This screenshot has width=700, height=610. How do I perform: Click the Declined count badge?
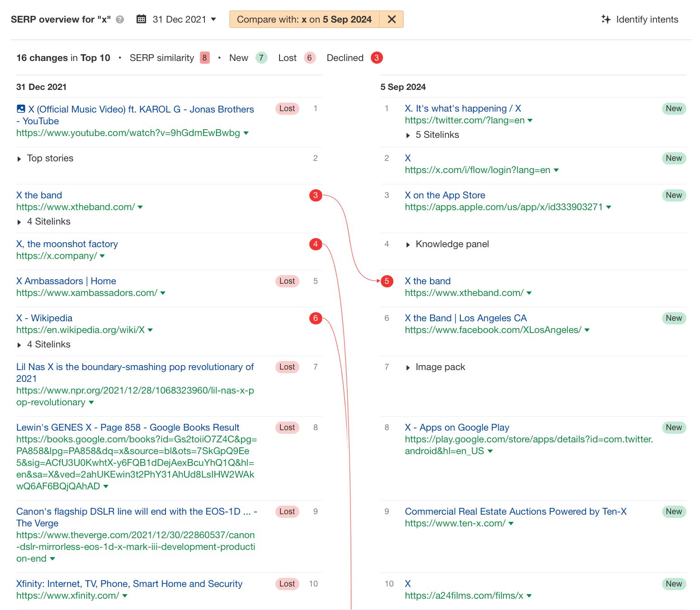pos(376,57)
